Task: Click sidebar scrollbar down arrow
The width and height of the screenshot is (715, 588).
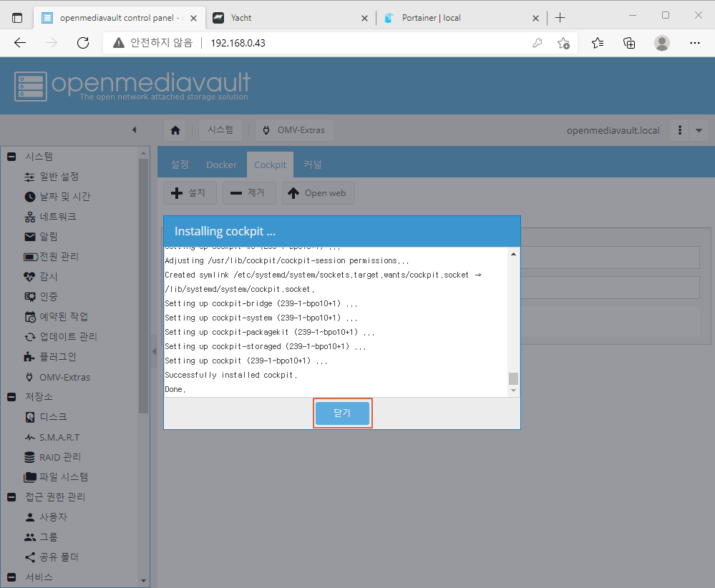Action: coord(143,581)
